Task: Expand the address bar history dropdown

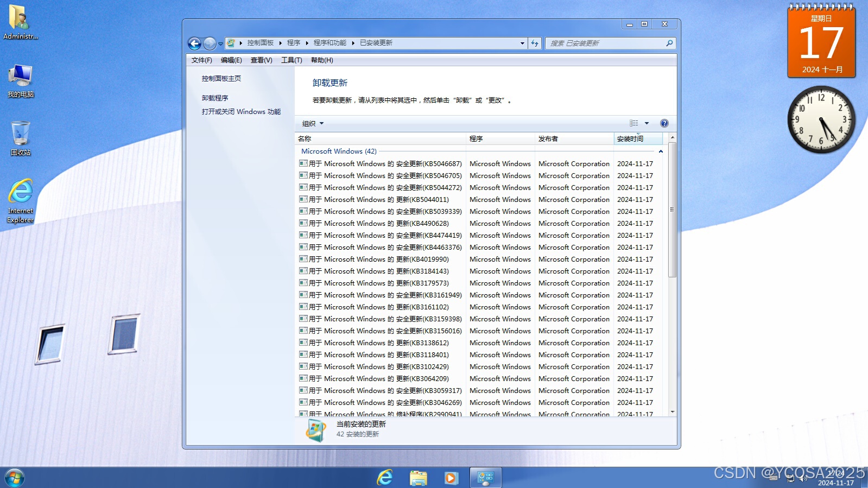Action: point(522,43)
